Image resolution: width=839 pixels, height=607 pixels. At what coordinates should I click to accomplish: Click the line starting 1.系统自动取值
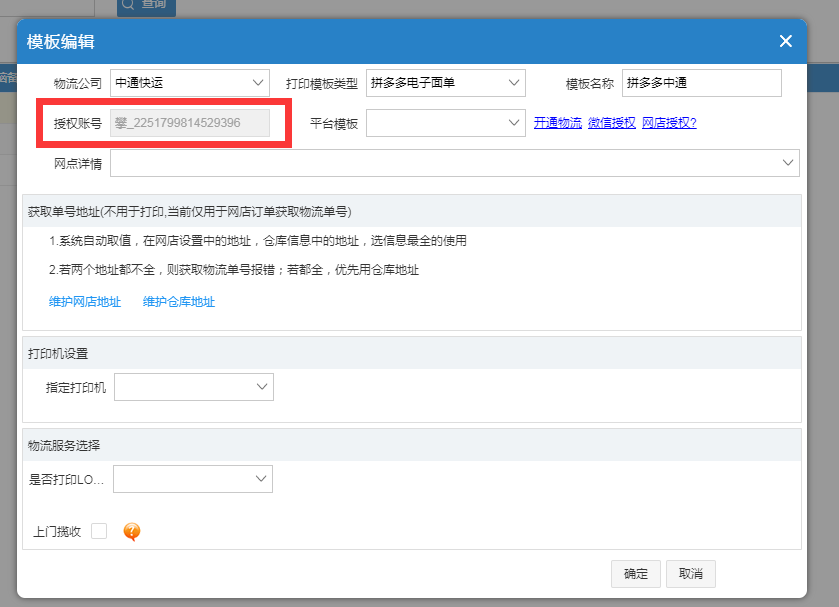tap(258, 241)
